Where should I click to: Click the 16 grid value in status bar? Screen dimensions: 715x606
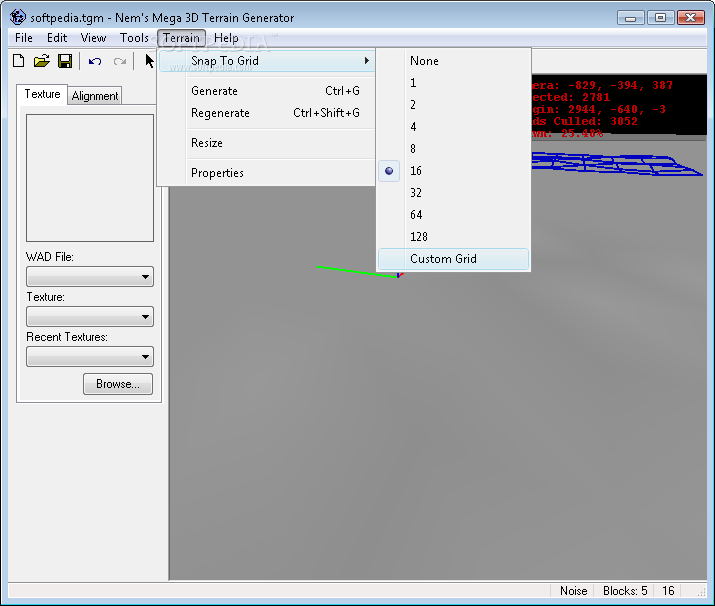[668, 591]
